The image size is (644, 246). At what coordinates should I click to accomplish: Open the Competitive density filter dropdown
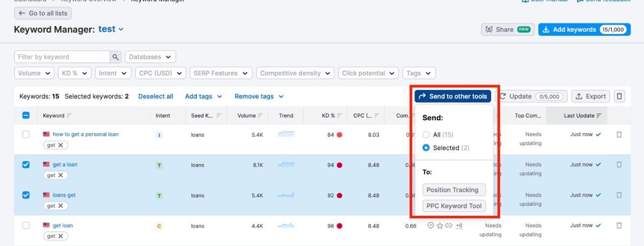tap(295, 73)
